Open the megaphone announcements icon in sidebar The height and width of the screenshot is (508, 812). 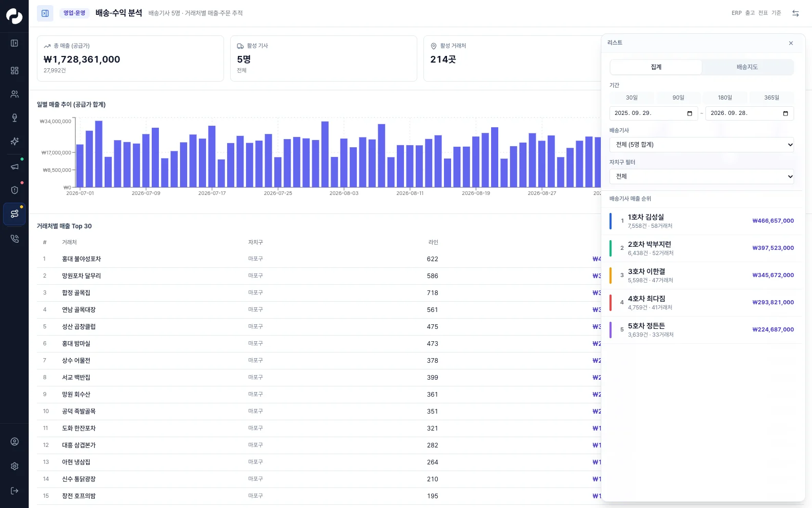click(x=14, y=166)
